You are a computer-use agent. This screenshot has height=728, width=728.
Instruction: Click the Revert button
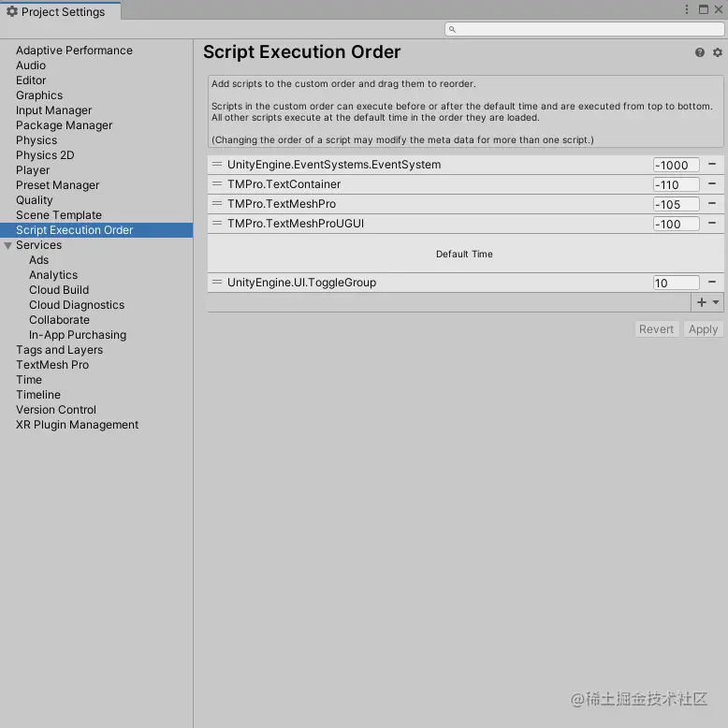[x=656, y=329]
